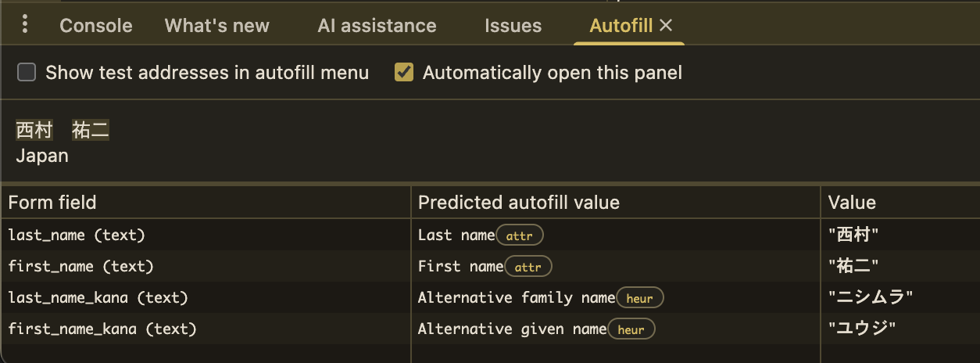Enable show test addresses checkbox
Image resolution: width=980 pixels, height=363 pixels.
tap(27, 73)
